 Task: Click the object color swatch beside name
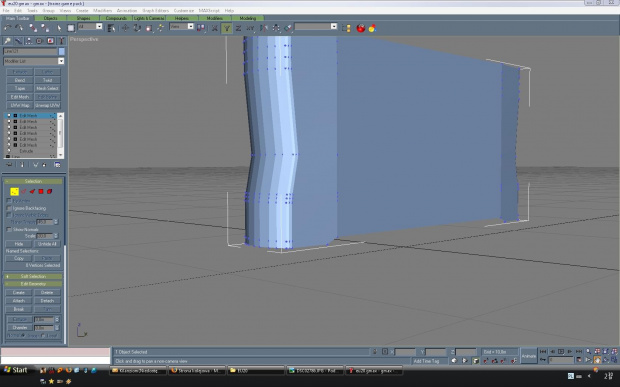click(x=62, y=51)
